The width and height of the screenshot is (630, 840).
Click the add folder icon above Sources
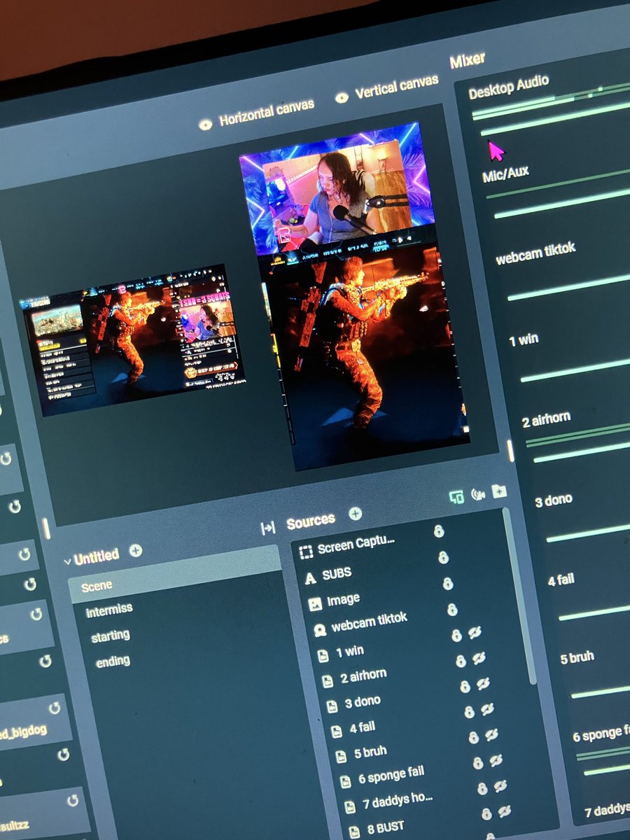coord(499,491)
